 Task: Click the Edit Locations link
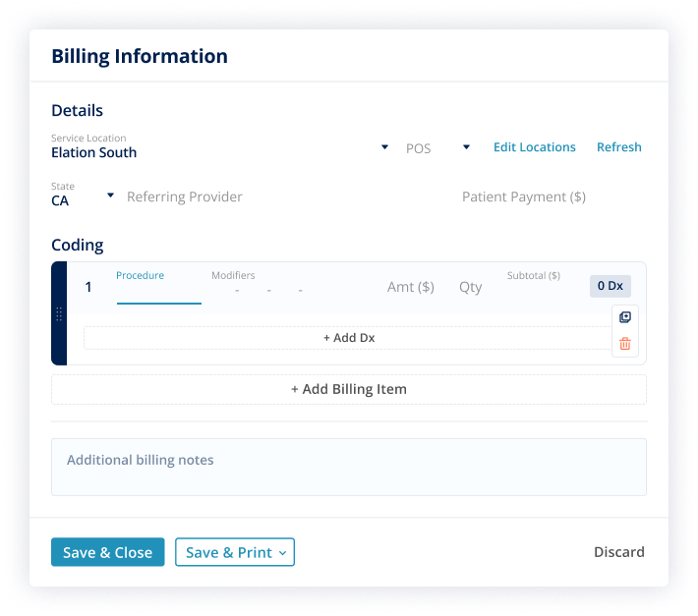click(534, 147)
